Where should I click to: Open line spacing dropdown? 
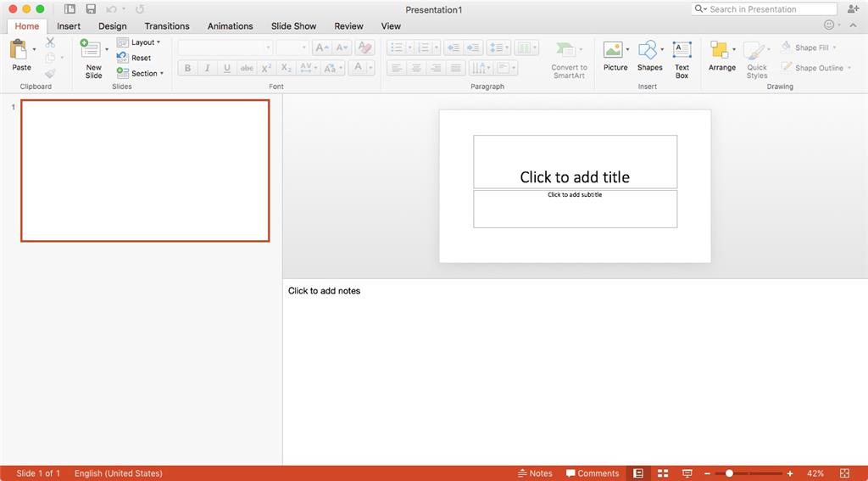pyautogui.click(x=507, y=48)
